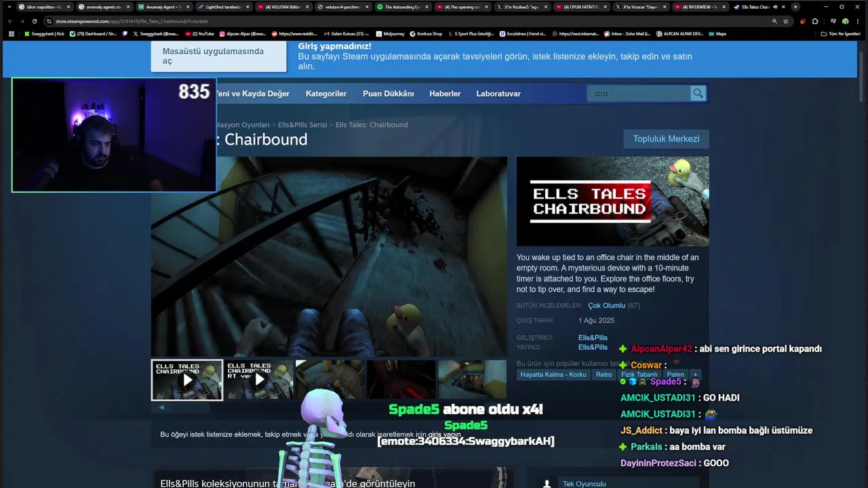Select the dark red screenshot thumbnail
The image size is (868, 488).
tap(401, 380)
